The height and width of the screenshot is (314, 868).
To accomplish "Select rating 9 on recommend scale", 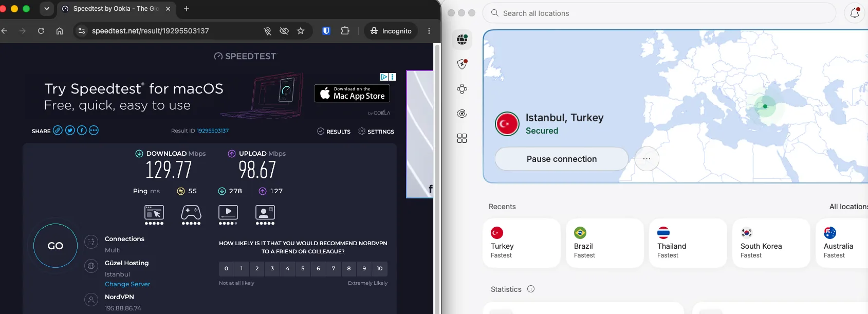I will pos(364,268).
